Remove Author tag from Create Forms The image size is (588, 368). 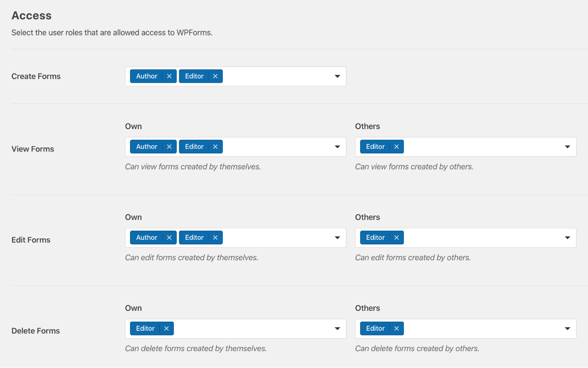169,76
